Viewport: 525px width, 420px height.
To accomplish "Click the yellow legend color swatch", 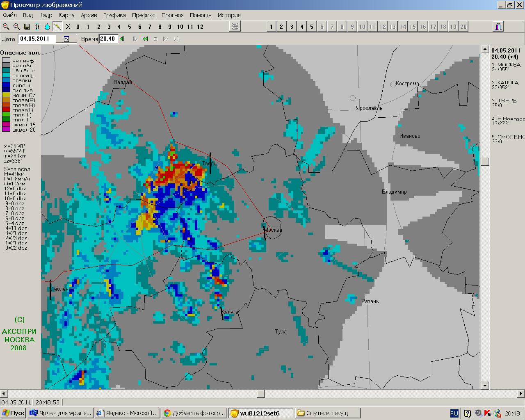I will point(6,95).
